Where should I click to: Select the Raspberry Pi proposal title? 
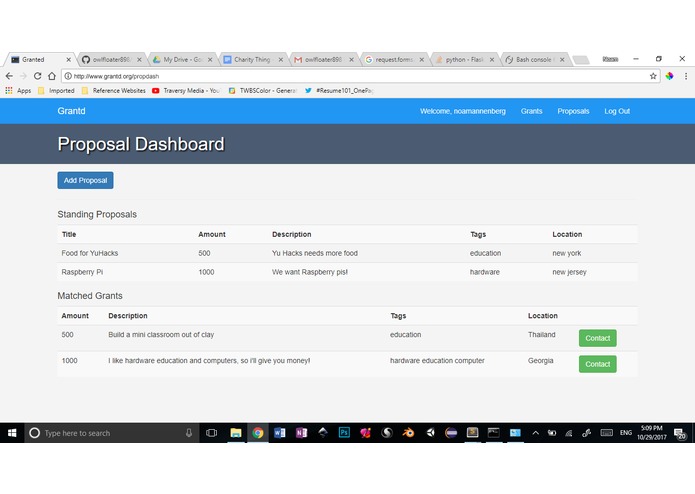point(82,272)
